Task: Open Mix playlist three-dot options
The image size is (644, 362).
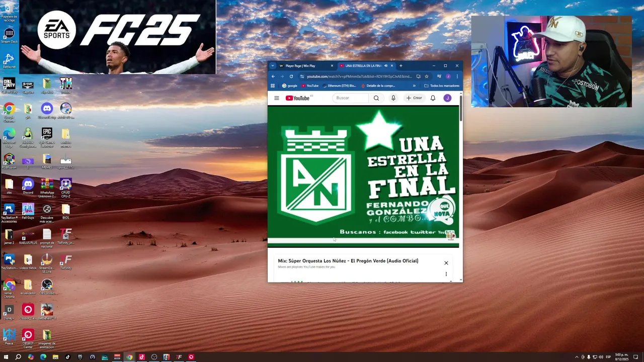Action: pos(446,274)
